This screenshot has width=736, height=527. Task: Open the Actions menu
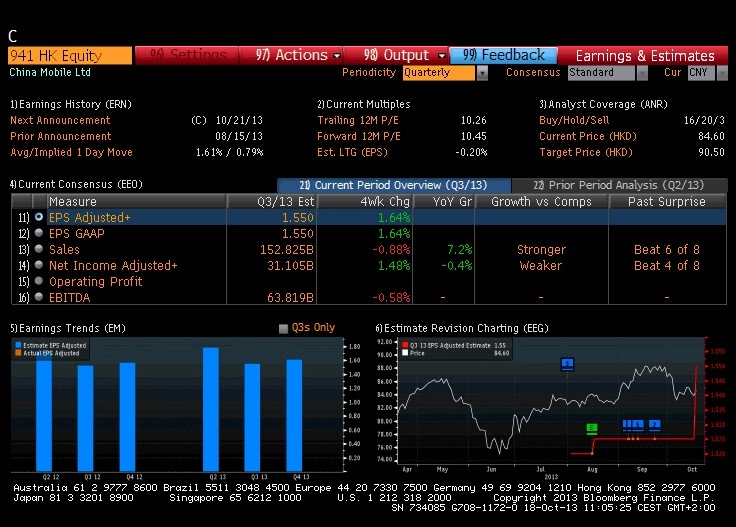pyautogui.click(x=291, y=55)
